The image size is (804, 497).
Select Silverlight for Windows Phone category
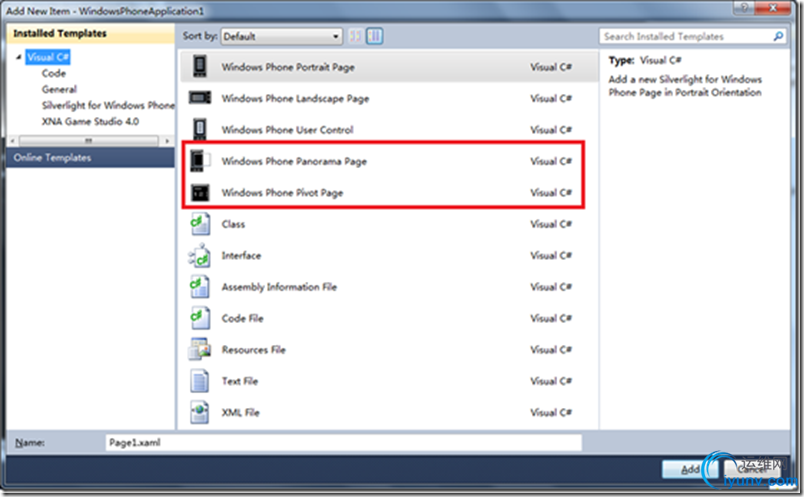tap(108, 105)
